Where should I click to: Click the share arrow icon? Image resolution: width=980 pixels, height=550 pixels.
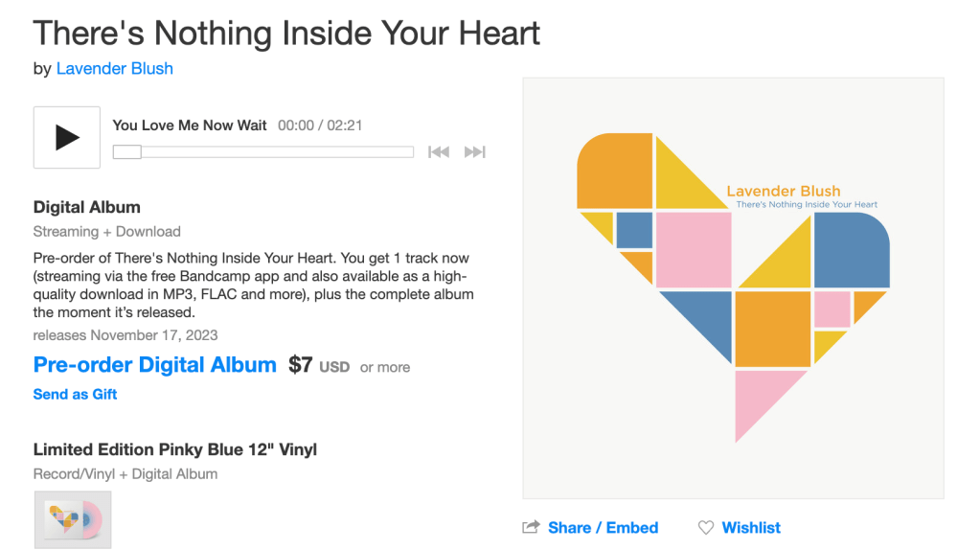tap(531, 527)
